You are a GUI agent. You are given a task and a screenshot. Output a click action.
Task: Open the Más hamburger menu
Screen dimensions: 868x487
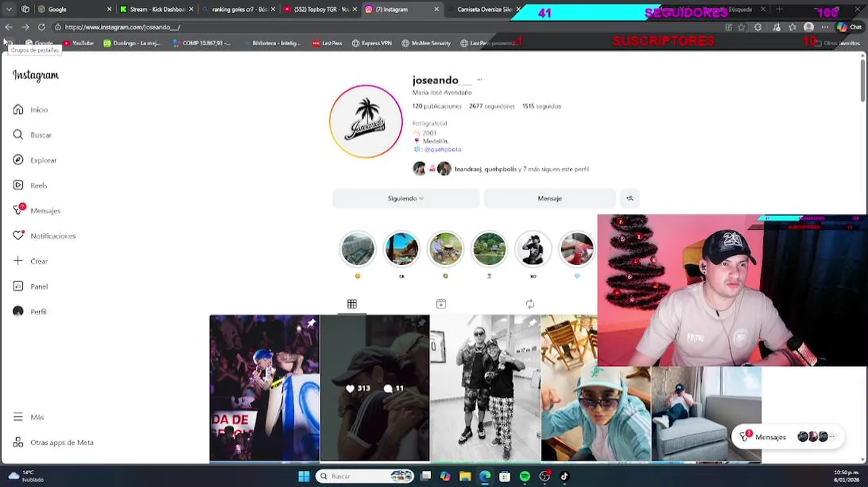tap(18, 417)
